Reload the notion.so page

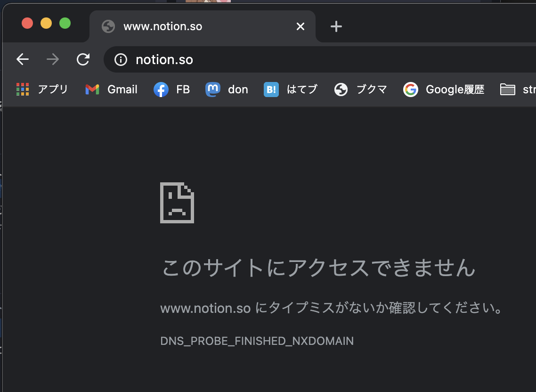point(83,59)
